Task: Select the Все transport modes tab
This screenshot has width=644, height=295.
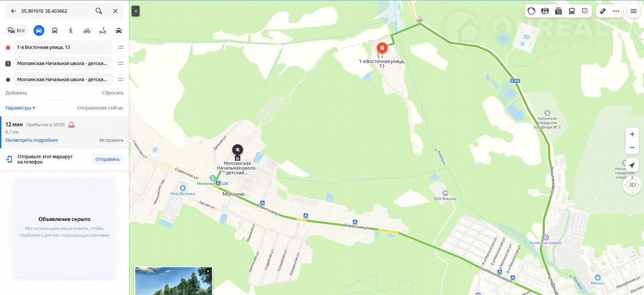Action: click(16, 31)
